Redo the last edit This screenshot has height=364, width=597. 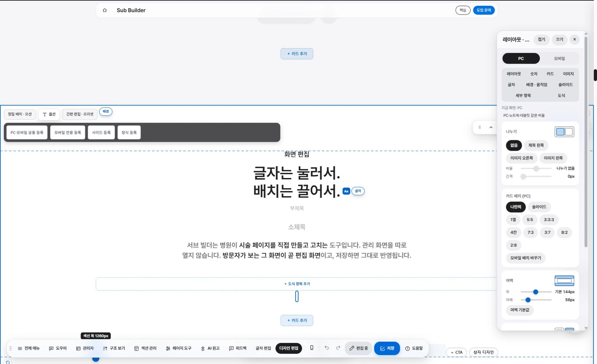pos(338,348)
